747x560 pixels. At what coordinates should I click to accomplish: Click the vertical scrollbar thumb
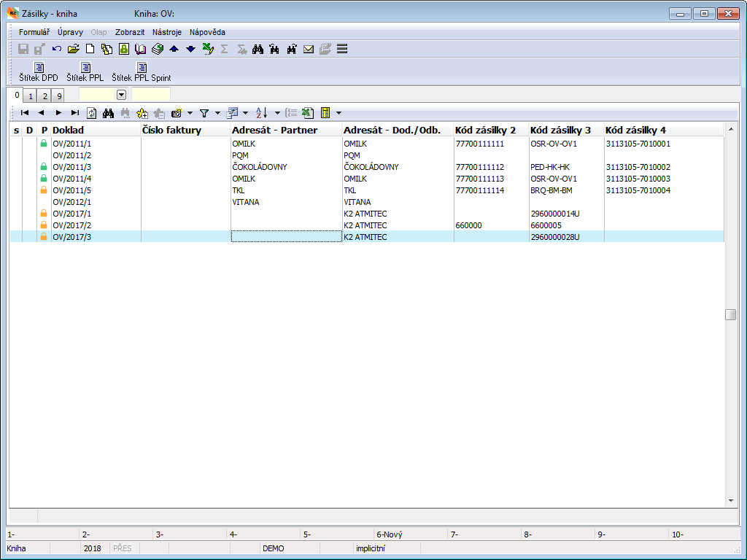(730, 315)
